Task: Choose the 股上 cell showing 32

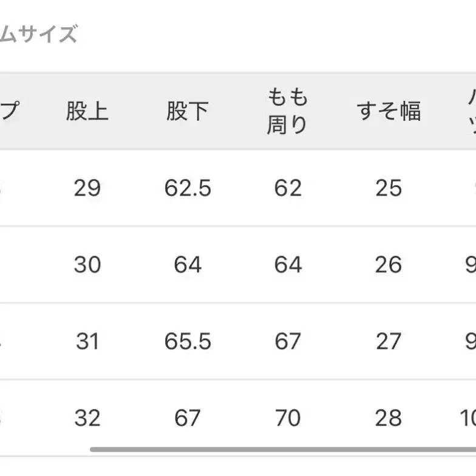Action: click(x=87, y=418)
